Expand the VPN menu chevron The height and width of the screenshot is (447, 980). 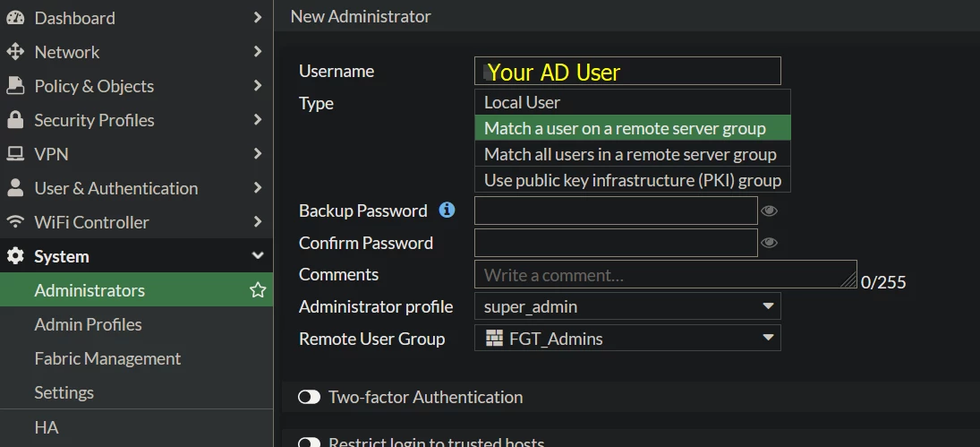tap(258, 154)
